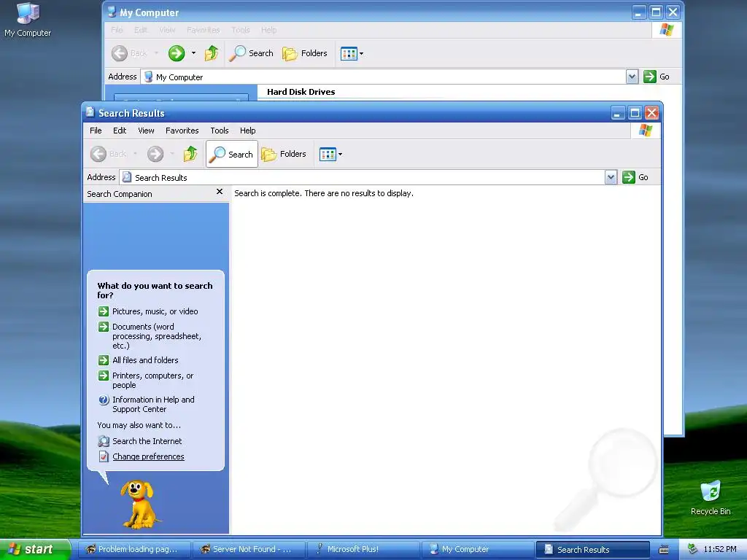Select My Computer desktop icon
The width and height of the screenshot is (747, 560).
pyautogui.click(x=28, y=20)
